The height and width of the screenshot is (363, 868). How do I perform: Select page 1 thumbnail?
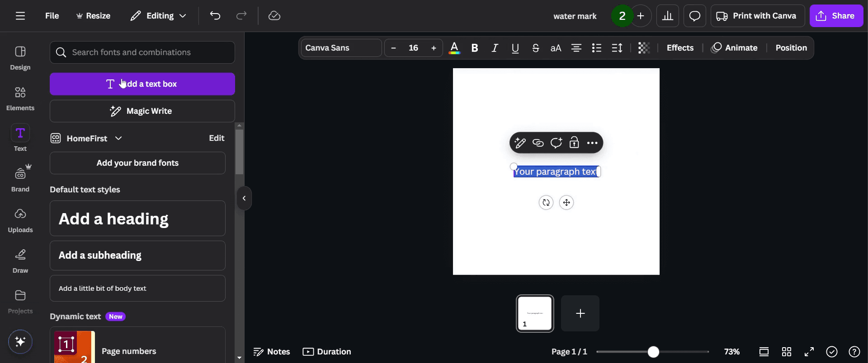click(x=535, y=313)
